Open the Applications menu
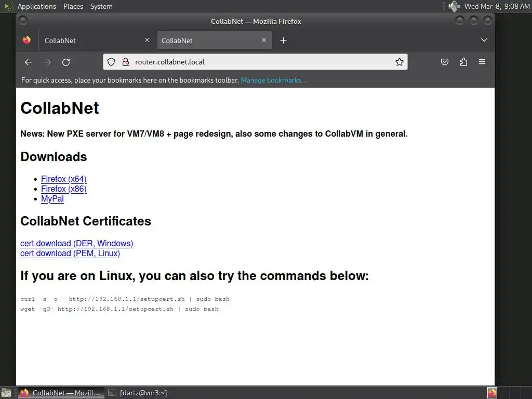 [x=37, y=6]
